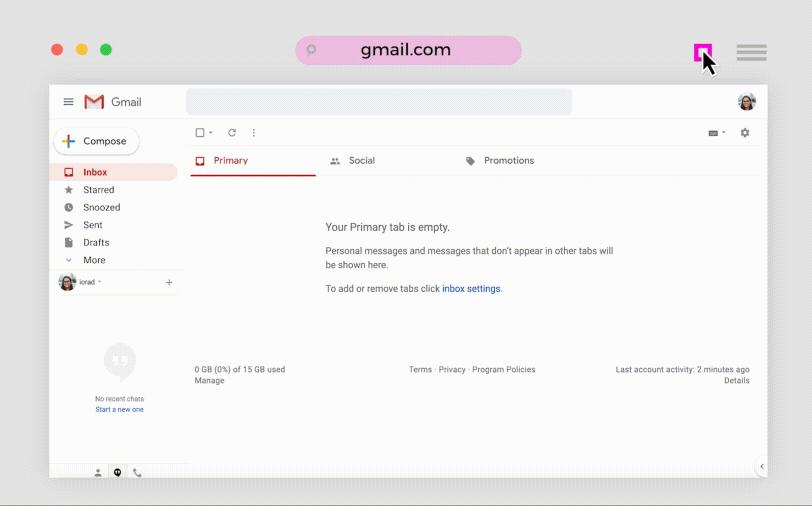The image size is (812, 506).
Task: Open the Gmail main menu hamburger icon
Action: 68,102
